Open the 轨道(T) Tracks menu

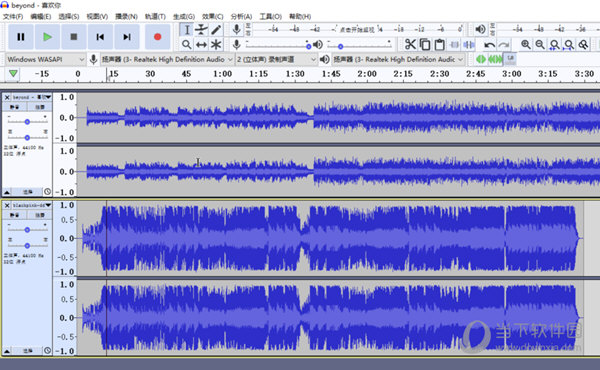[x=155, y=16]
